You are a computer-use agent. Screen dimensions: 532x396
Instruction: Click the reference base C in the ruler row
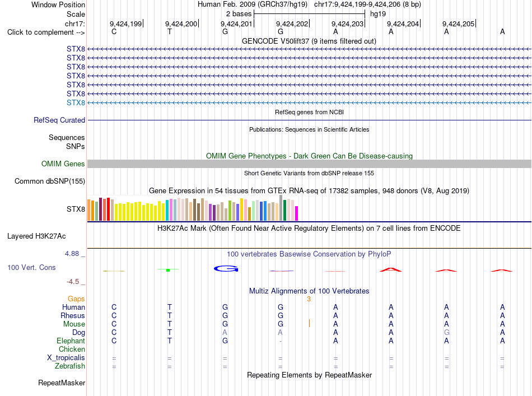tap(114, 31)
